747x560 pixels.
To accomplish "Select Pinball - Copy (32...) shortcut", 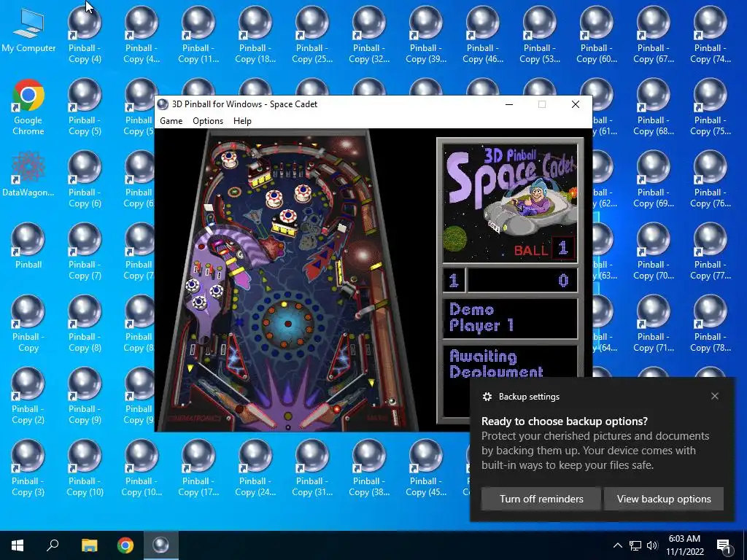I will pyautogui.click(x=369, y=35).
